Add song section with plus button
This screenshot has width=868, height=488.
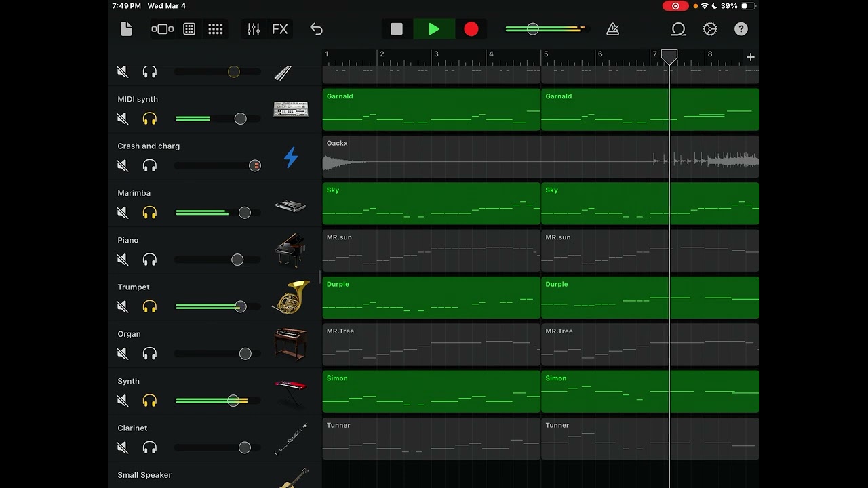click(x=751, y=57)
